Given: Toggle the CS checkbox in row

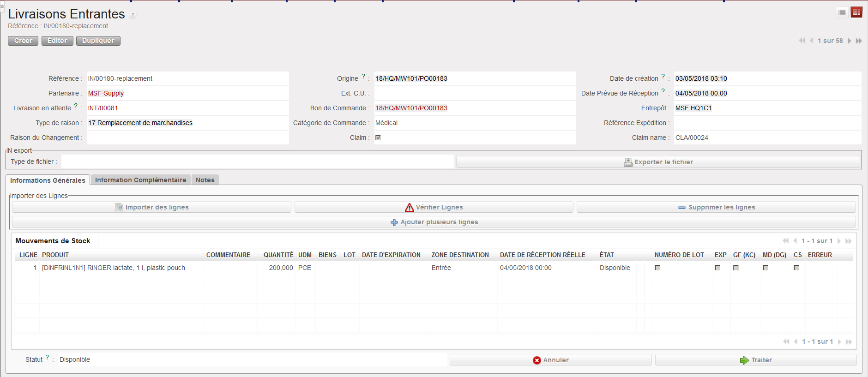Looking at the screenshot, I should (796, 268).
